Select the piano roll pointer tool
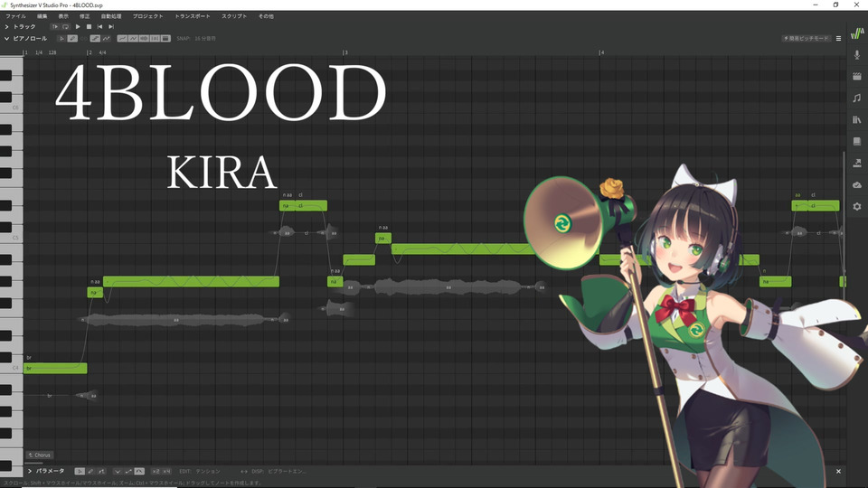The height and width of the screenshot is (488, 868). (x=62, y=39)
